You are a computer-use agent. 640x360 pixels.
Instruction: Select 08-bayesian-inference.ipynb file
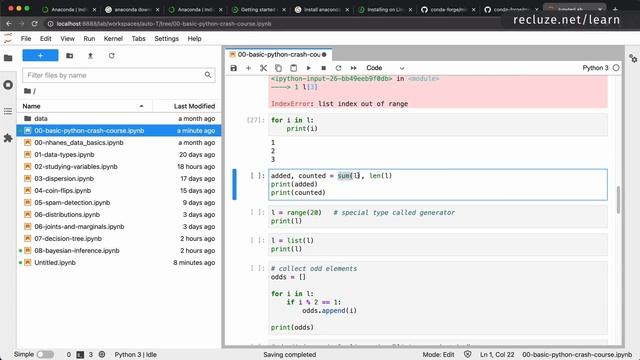click(x=119, y=251)
